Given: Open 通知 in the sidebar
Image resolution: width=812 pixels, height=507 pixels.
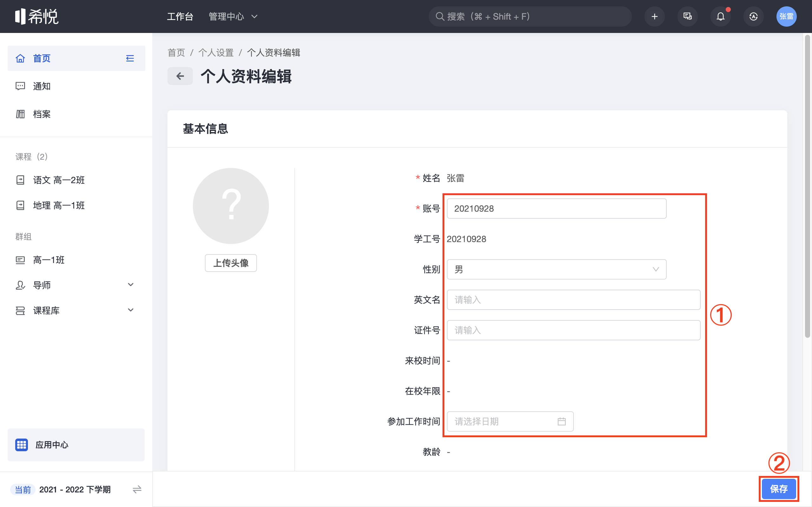Looking at the screenshot, I should tap(42, 86).
